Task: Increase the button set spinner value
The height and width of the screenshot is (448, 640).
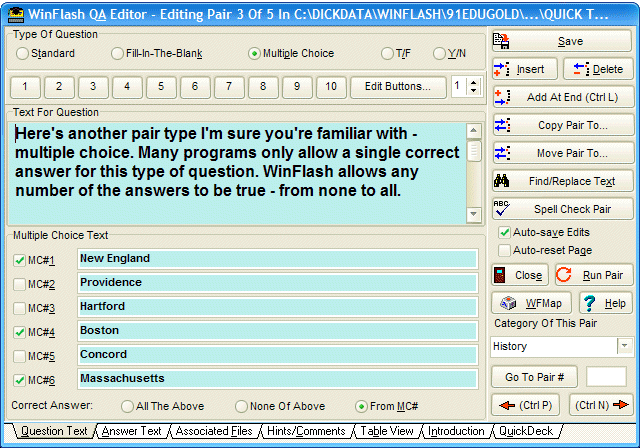Action: pos(473,83)
